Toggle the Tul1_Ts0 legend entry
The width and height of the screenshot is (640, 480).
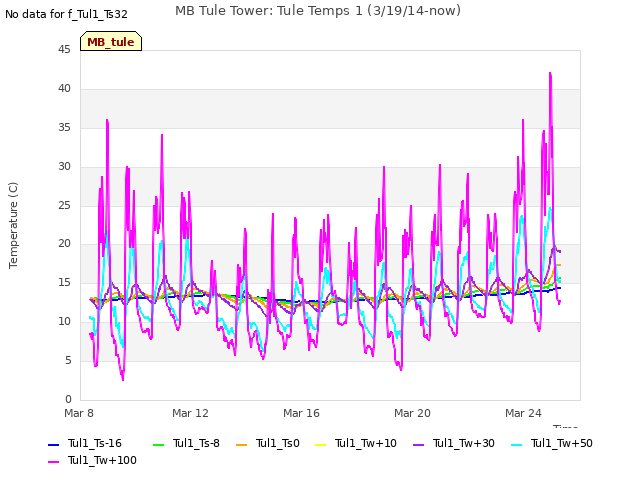coord(268,443)
